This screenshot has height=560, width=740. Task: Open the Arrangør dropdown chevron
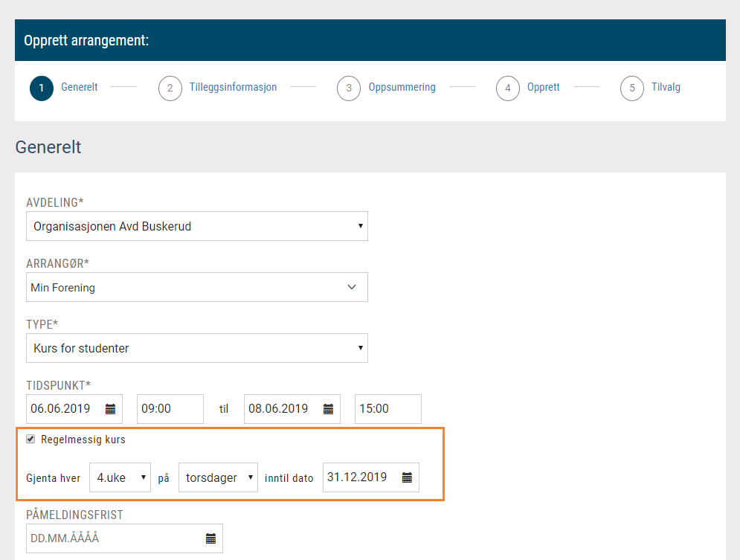[352, 287]
